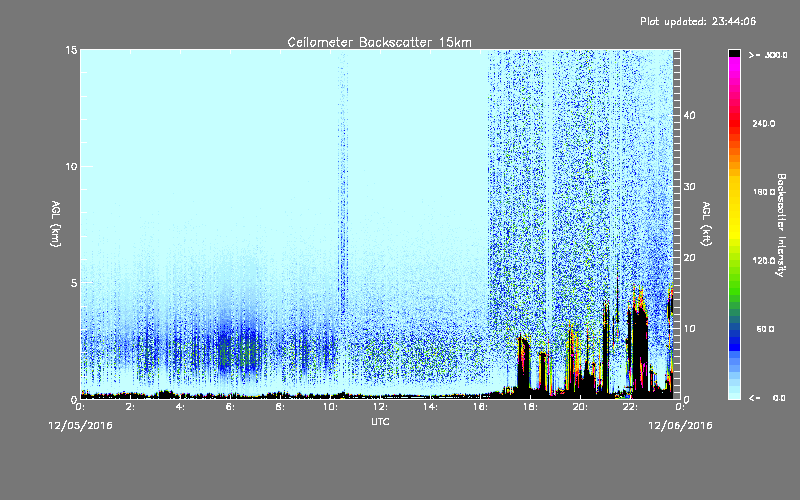This screenshot has height=500, width=800.
Task: Click the '18:' hour tick label
Action: 530,407
